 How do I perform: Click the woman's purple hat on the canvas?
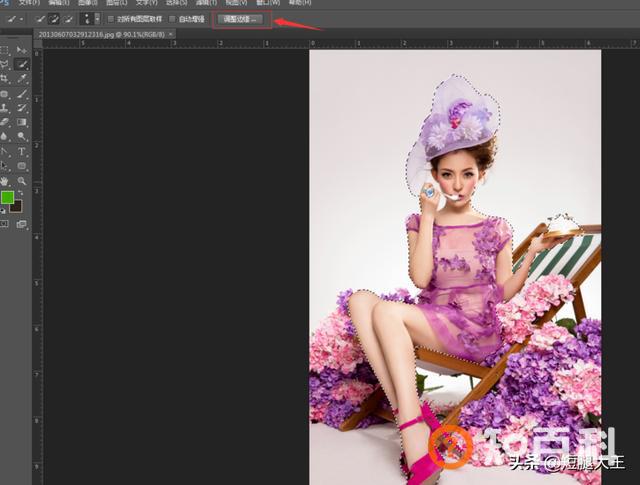point(455,118)
